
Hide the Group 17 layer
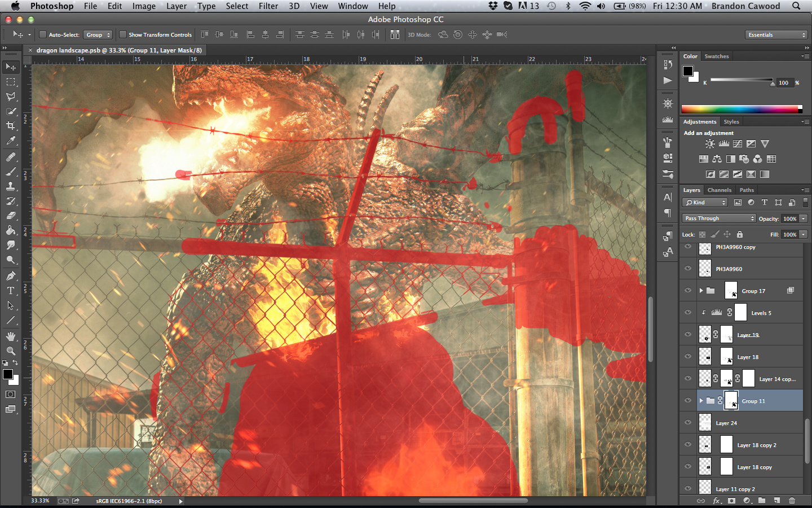click(688, 291)
